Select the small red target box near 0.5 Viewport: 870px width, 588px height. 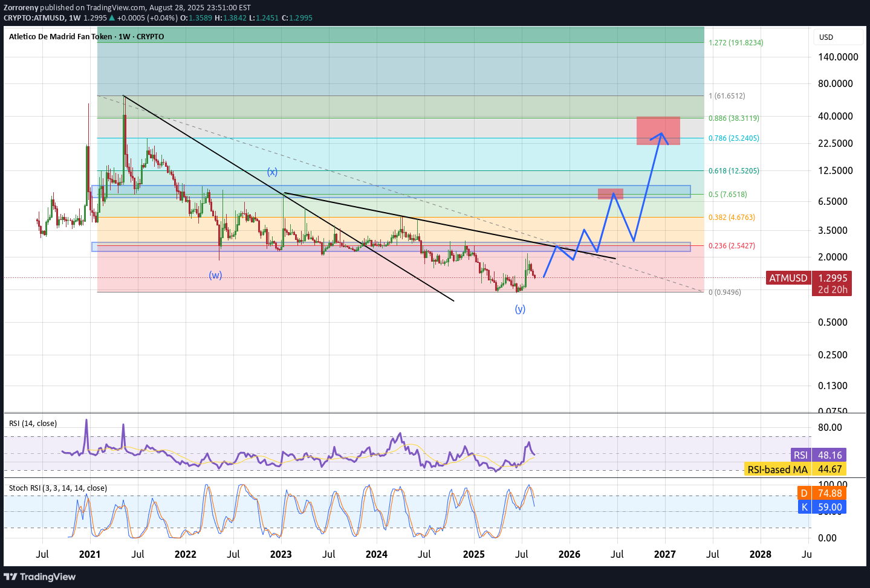[611, 194]
